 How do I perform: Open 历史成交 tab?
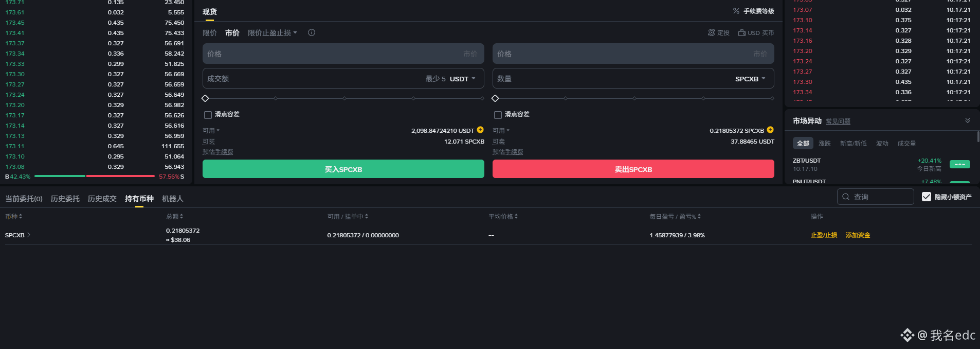coord(102,199)
